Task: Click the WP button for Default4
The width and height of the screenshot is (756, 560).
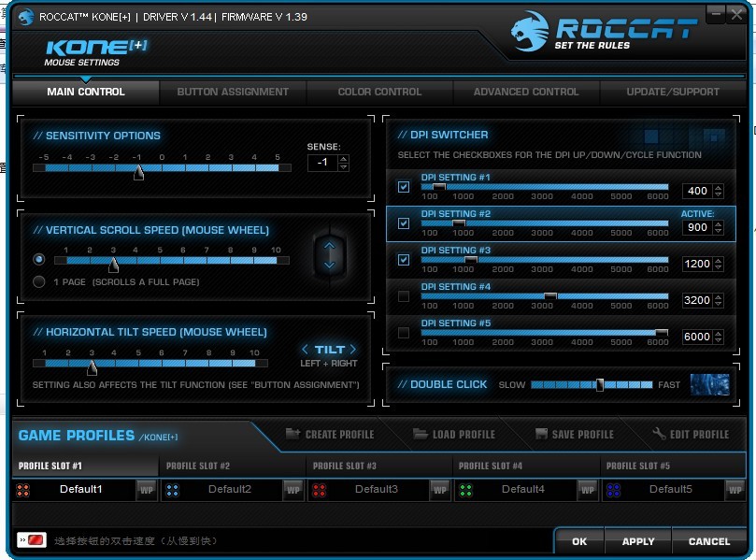Action: 587,490
